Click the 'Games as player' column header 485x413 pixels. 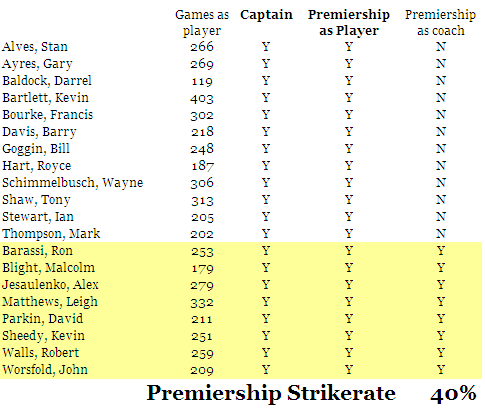point(202,22)
